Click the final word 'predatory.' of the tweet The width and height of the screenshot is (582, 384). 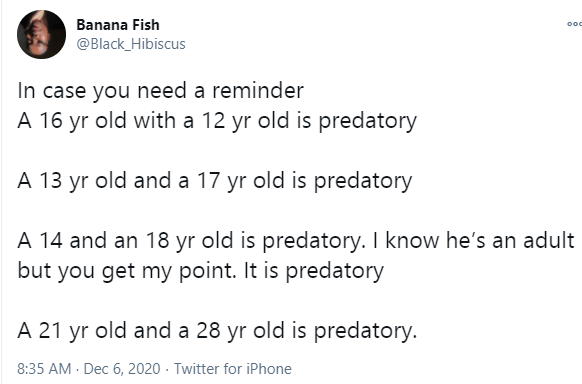click(x=366, y=331)
